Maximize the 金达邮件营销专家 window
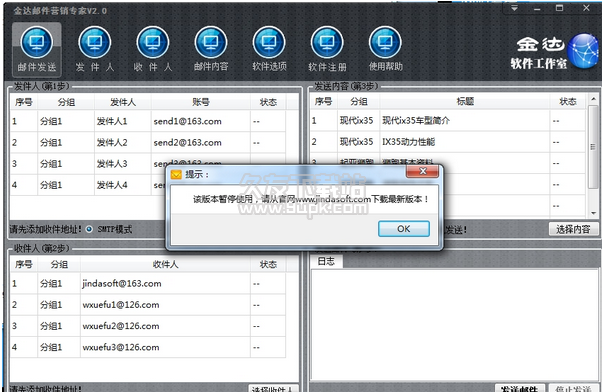Viewport: 603px width, 392px height. [x=560, y=8]
